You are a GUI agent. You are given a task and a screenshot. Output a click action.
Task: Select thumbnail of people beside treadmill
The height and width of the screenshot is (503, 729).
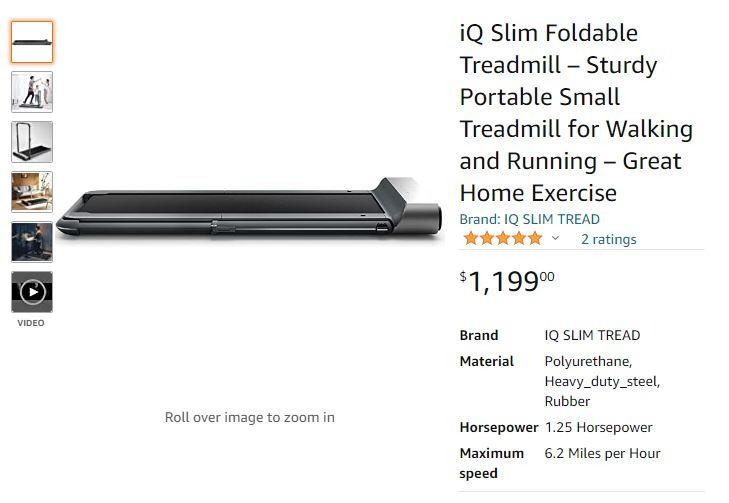tap(32, 92)
